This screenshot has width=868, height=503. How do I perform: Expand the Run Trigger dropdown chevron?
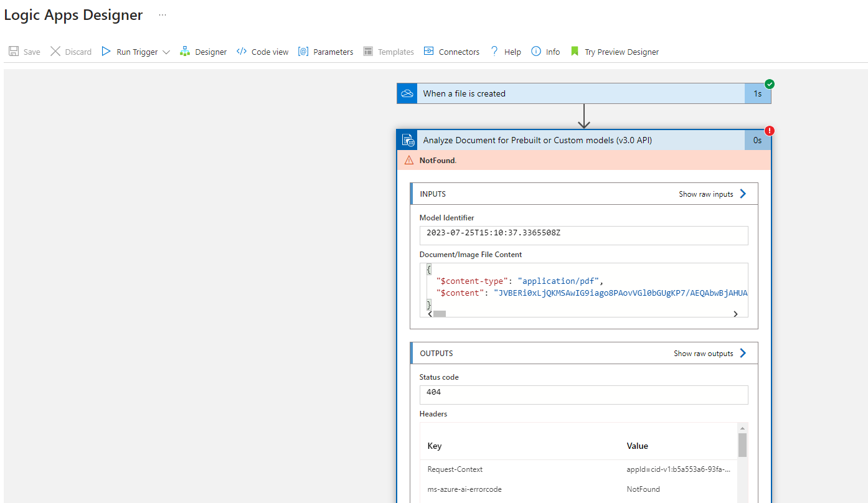(166, 52)
